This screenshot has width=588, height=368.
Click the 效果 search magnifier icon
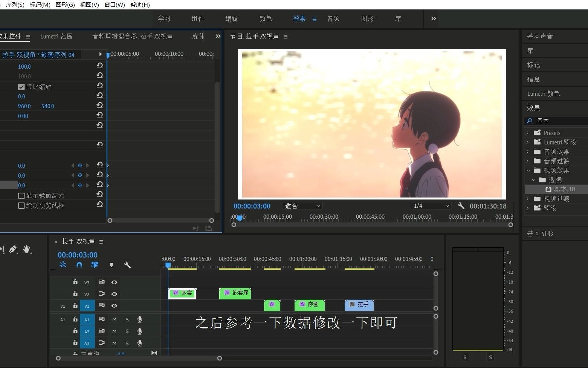tap(529, 121)
